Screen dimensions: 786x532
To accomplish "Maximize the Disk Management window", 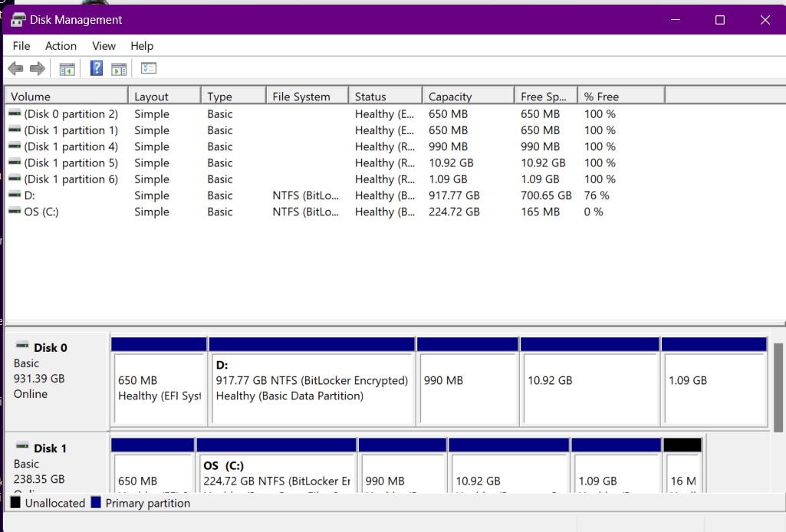I will [x=720, y=20].
